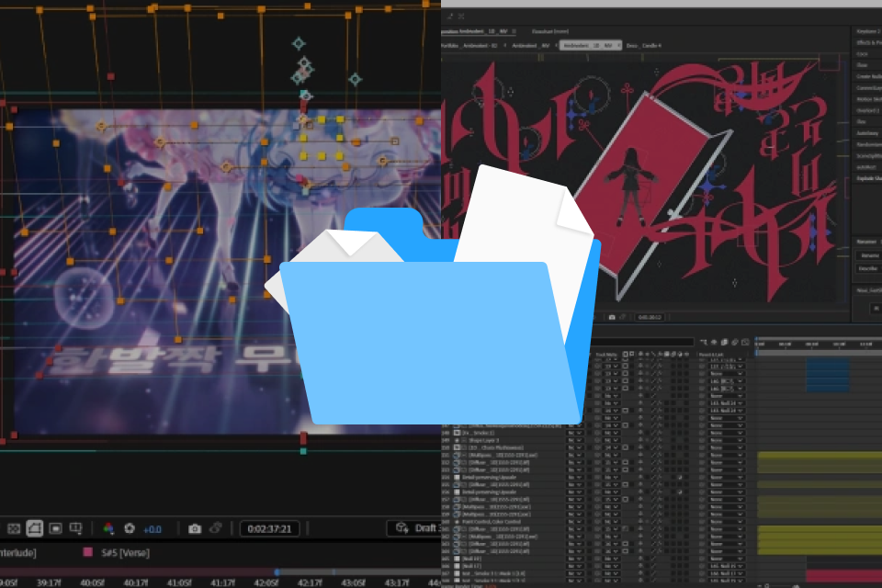Select the highlighted Ambivalent 1B AV breadcrumb tab
The image size is (882, 588).
coord(590,45)
